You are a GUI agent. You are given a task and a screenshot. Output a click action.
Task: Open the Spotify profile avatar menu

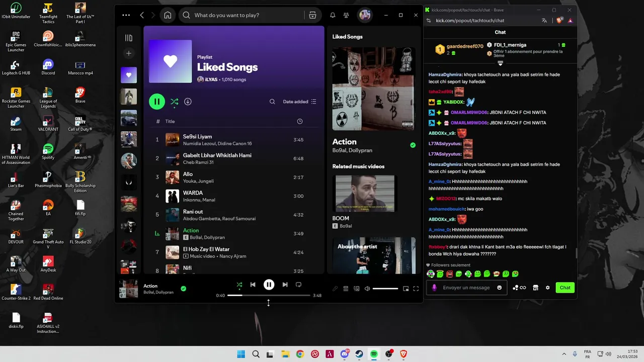[x=365, y=15]
